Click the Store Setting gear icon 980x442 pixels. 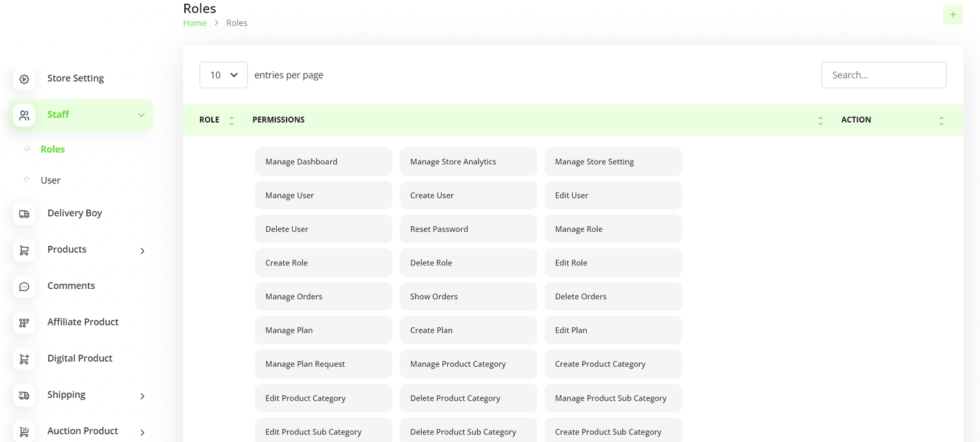24,79
